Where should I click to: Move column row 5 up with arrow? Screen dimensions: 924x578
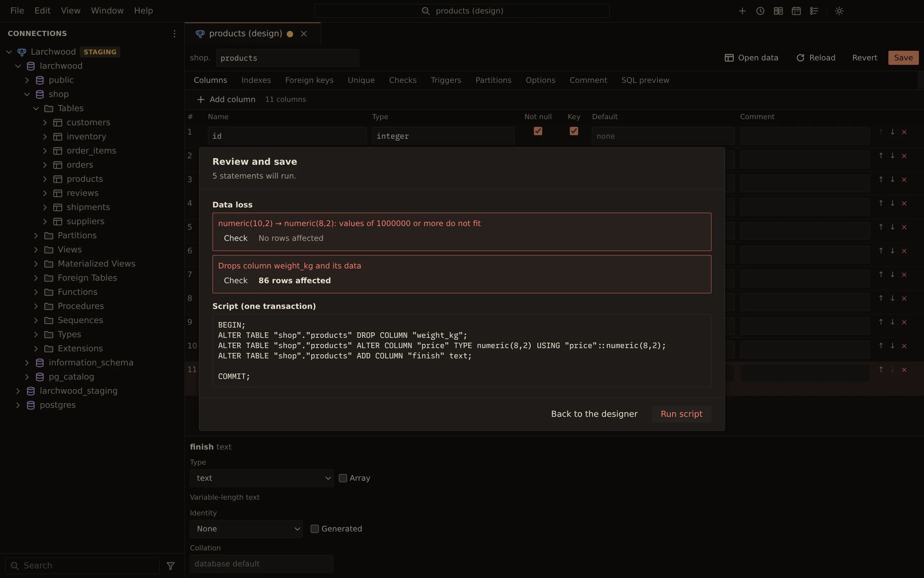click(x=881, y=227)
